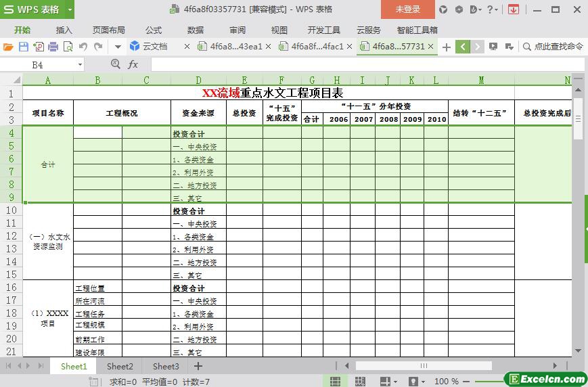Open a file with the folder icon
Viewport: 588px width, 387px height.
8,47
